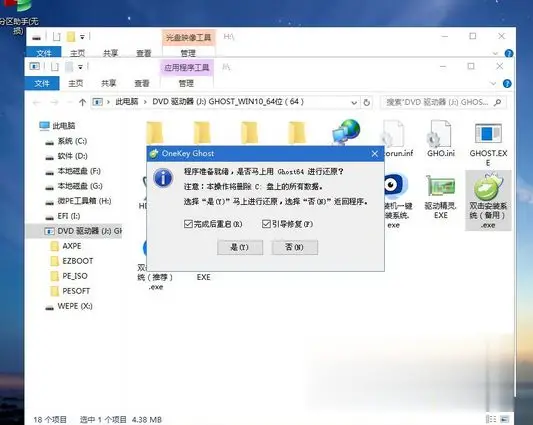The image size is (533, 425).
Task: Click the Forward navigation arrow
Action: (54, 102)
